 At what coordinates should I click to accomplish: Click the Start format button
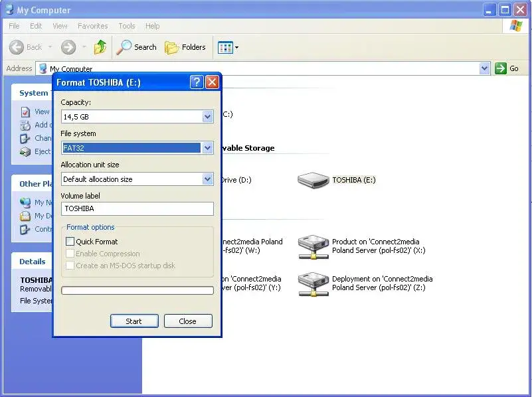(134, 321)
